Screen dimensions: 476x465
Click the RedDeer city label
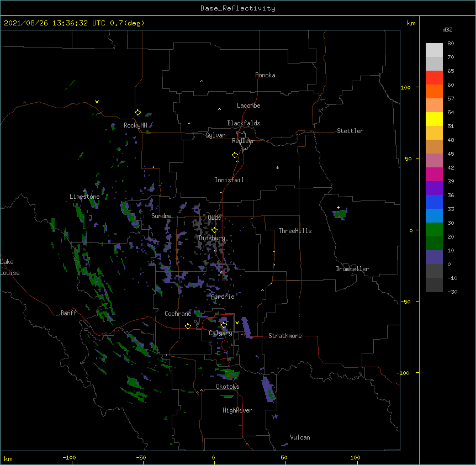243,141
